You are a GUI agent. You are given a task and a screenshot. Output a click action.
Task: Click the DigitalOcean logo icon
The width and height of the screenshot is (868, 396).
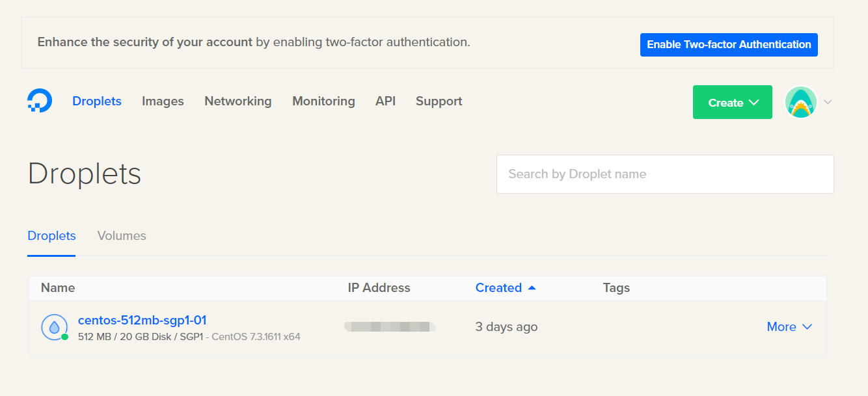coord(40,101)
